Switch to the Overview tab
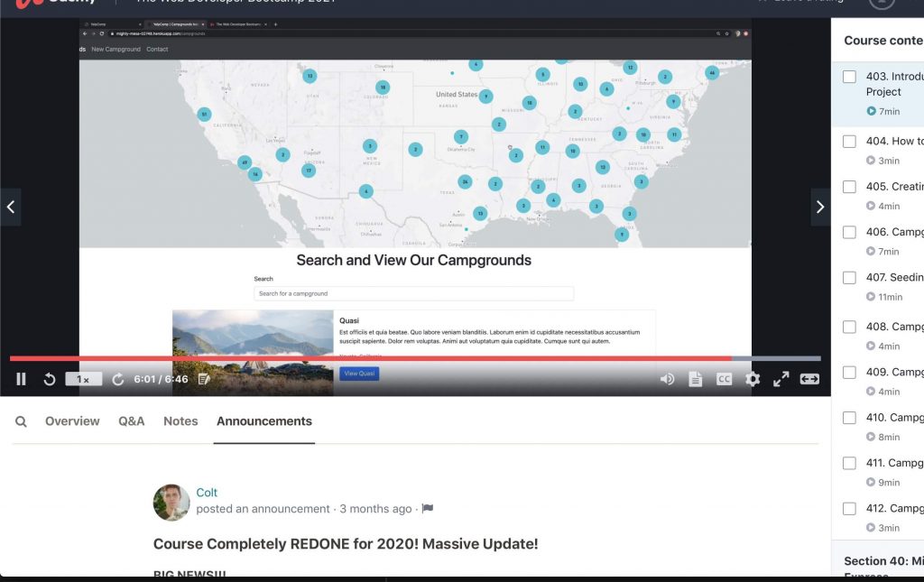924x582 pixels. tap(72, 421)
